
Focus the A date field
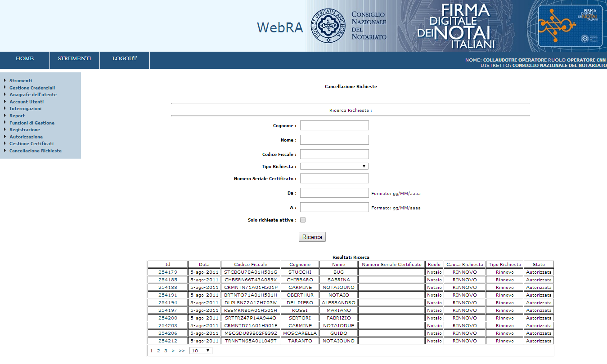pyautogui.click(x=334, y=207)
